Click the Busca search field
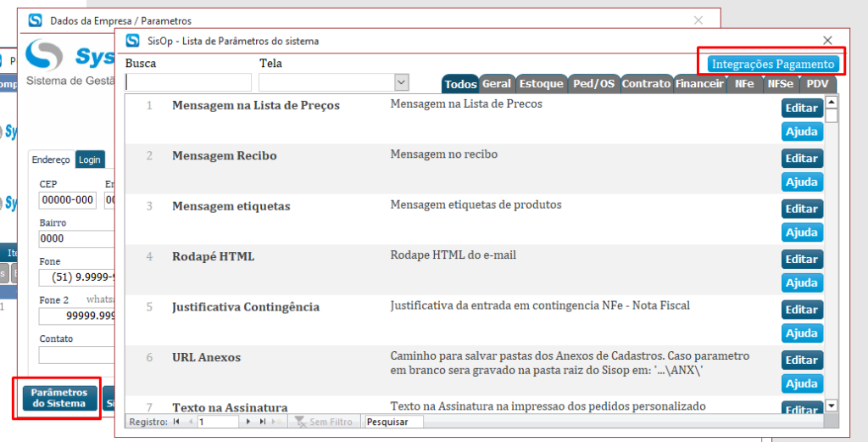The height and width of the screenshot is (442, 868). click(x=188, y=82)
